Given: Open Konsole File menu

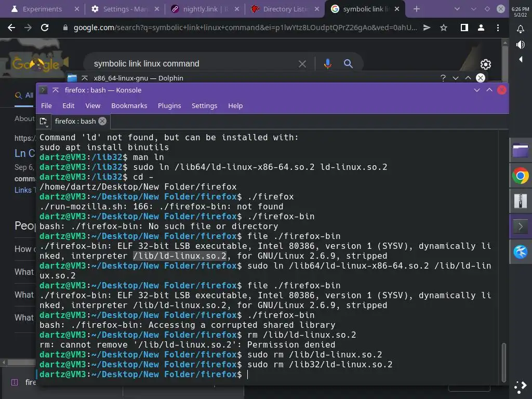Looking at the screenshot, I should point(46,106).
